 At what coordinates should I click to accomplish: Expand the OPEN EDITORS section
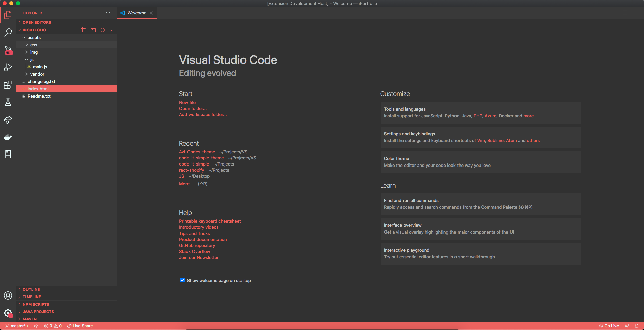pos(66,22)
